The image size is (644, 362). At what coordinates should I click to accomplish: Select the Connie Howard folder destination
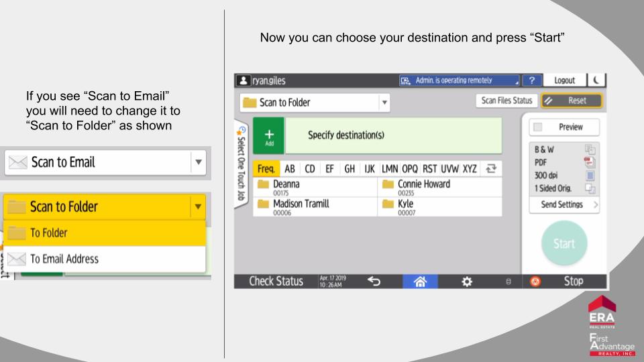(x=440, y=187)
